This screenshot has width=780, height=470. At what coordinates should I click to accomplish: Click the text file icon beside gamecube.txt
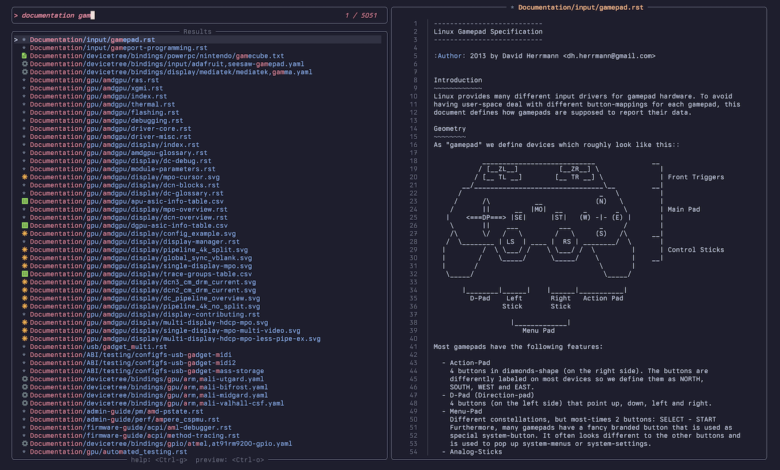point(24,56)
